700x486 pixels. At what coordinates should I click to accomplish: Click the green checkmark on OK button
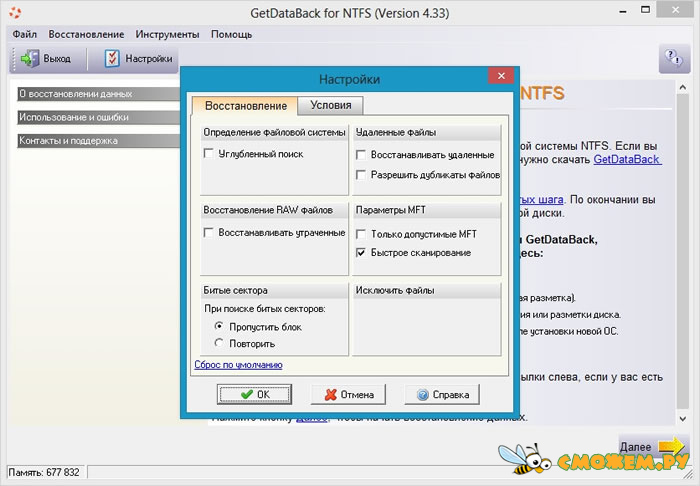(x=246, y=395)
